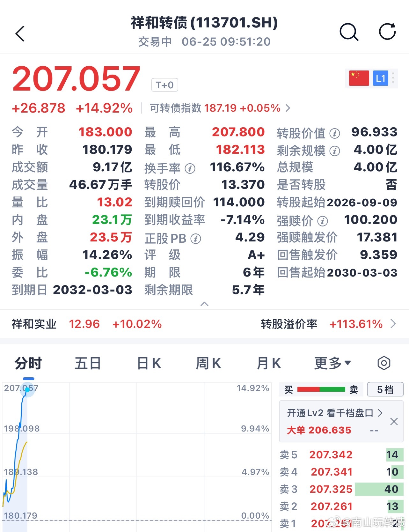This screenshot has height=532, width=409.
Task: Open 祥和实业 underlying stock 12.96
Action: [87, 324]
